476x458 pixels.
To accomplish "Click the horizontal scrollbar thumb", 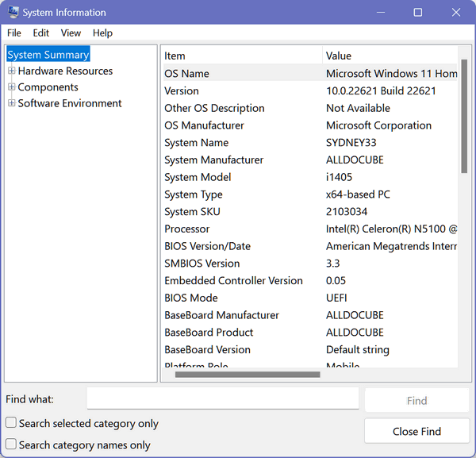I will [x=248, y=375].
